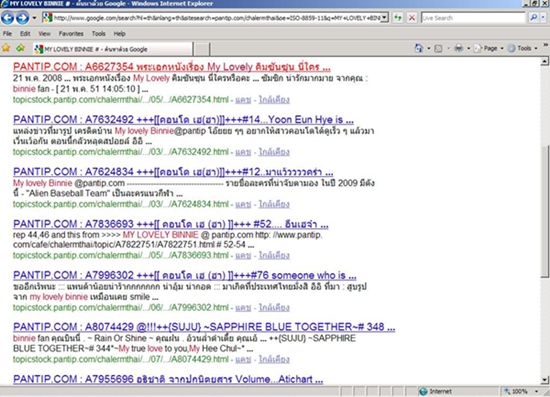This screenshot has width=550, height=397.
Task: Click the vertical scrollbar down arrow
Action: 544,379
